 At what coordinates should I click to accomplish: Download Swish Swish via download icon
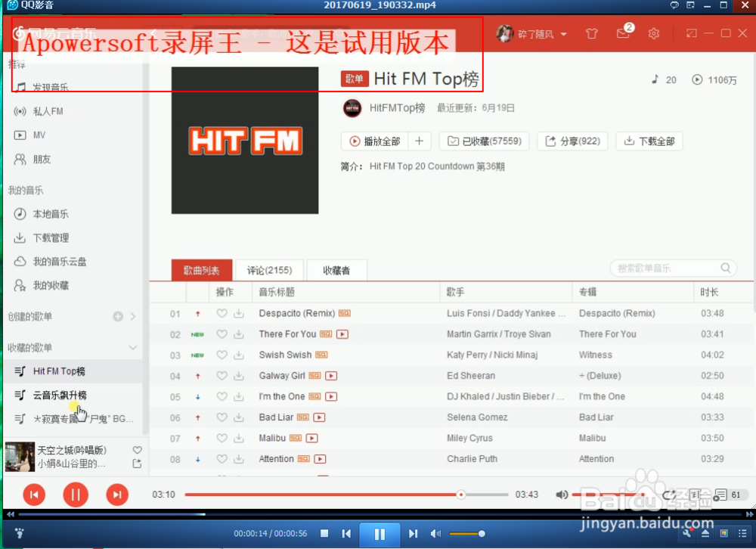click(x=239, y=355)
